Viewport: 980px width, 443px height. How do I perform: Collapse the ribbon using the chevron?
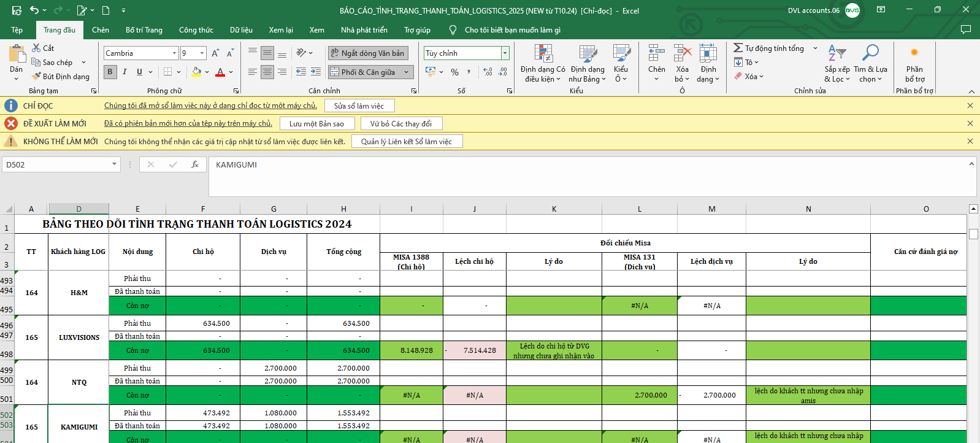pyautogui.click(x=971, y=91)
